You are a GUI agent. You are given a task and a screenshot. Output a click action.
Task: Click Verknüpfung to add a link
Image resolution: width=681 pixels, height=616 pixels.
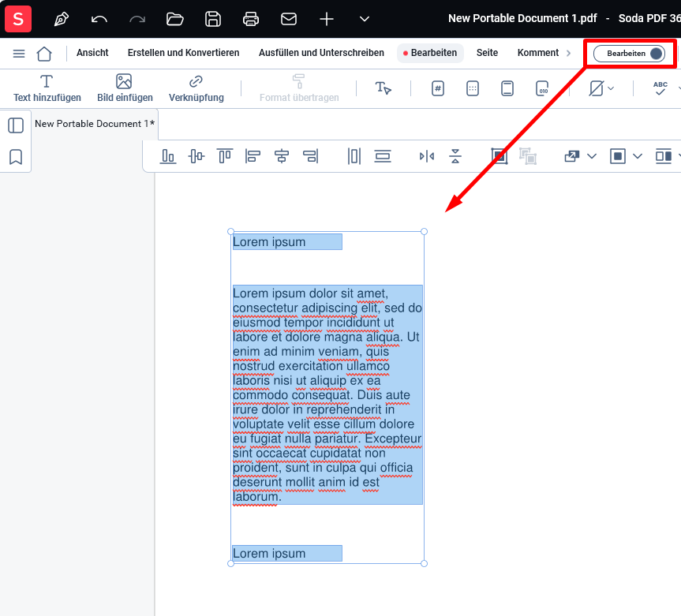[x=196, y=88]
